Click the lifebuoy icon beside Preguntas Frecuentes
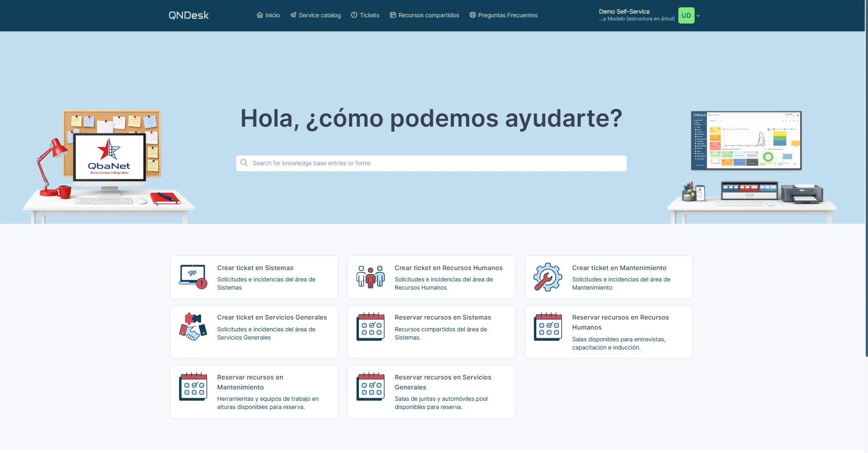Viewport: 868px width, 453px height. point(472,15)
